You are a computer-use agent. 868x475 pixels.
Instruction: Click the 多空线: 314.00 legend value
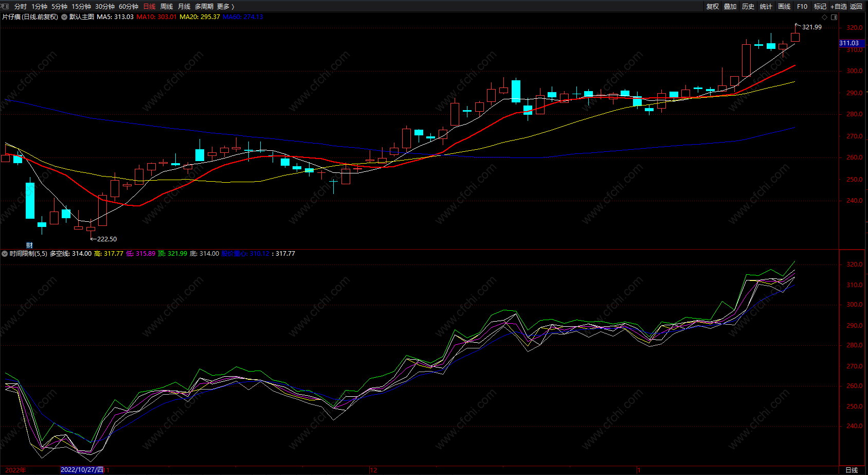pyautogui.click(x=70, y=254)
